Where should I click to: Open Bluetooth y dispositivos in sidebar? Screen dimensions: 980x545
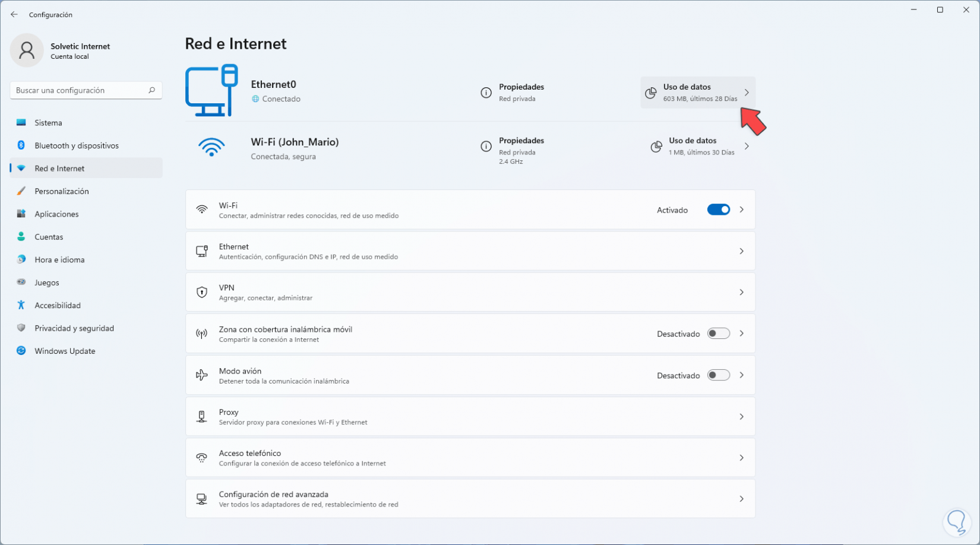point(77,145)
